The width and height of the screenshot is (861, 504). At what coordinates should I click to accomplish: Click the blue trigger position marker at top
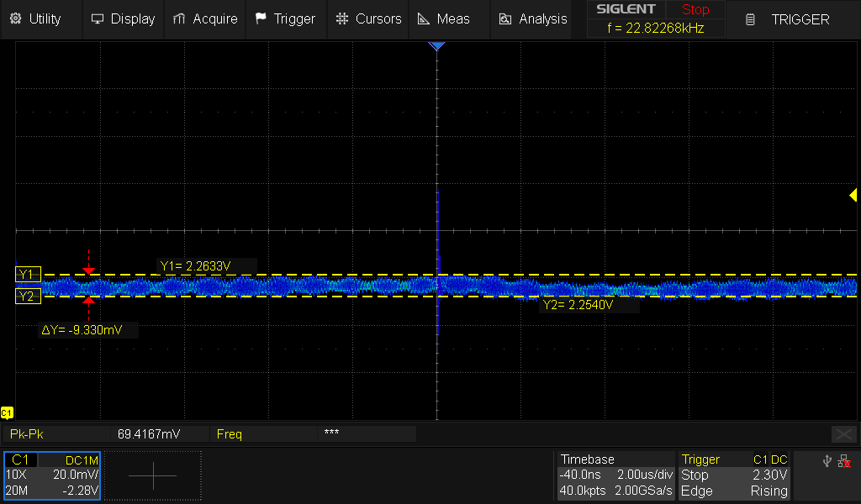point(436,46)
